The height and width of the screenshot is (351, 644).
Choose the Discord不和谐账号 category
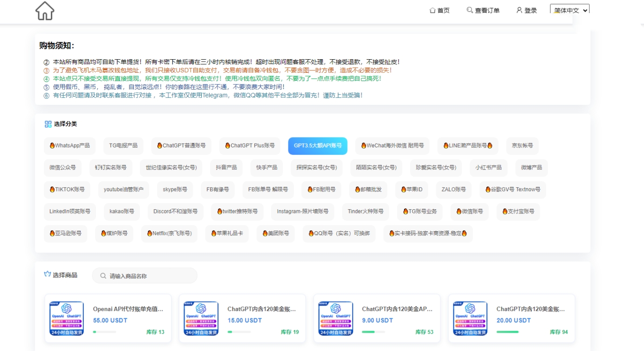point(175,212)
